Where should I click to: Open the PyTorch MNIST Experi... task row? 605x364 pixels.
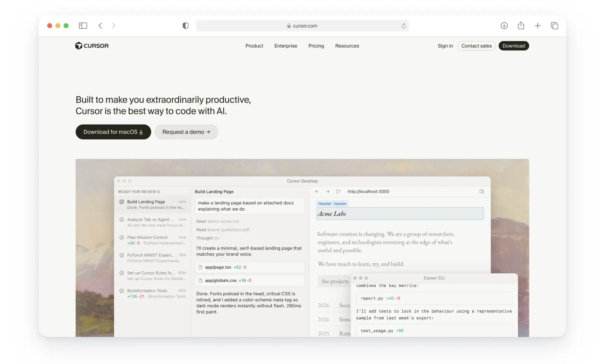pyautogui.click(x=152, y=258)
